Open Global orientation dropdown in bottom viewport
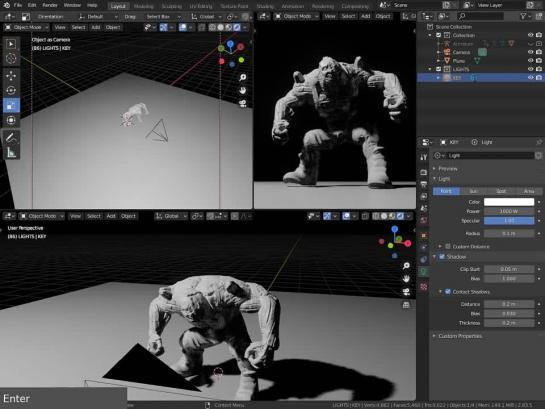The image size is (545, 409). click(171, 216)
